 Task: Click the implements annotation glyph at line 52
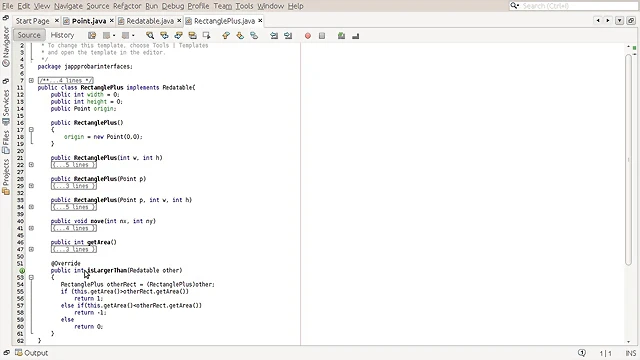pyautogui.click(x=22, y=271)
